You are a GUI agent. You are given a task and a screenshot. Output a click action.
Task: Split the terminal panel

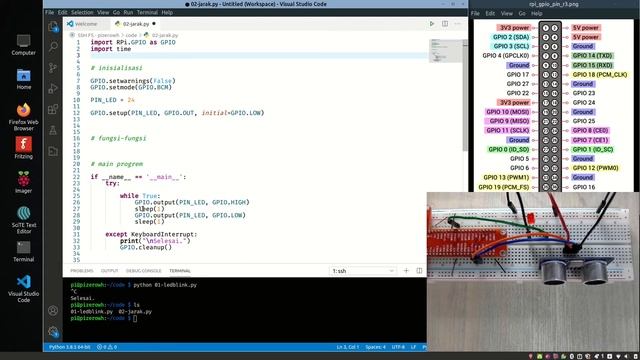pos(419,271)
